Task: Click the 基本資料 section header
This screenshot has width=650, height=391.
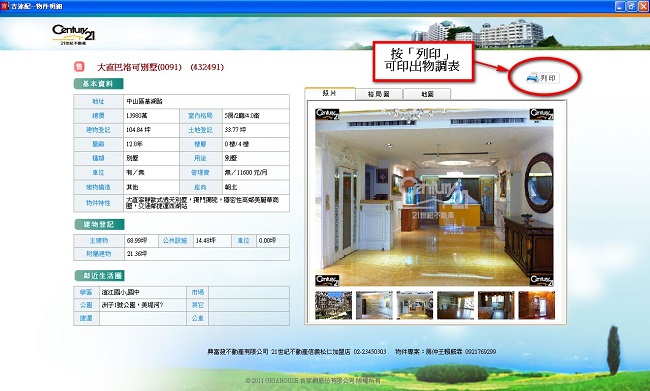Action: (x=98, y=84)
